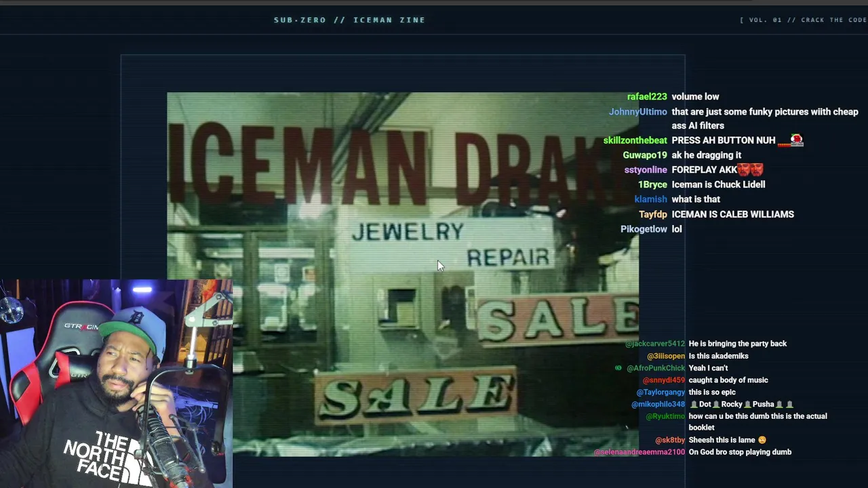Click the red face emojis after 'FOREPLAY AKK'
868x488 pixels.
click(x=751, y=169)
